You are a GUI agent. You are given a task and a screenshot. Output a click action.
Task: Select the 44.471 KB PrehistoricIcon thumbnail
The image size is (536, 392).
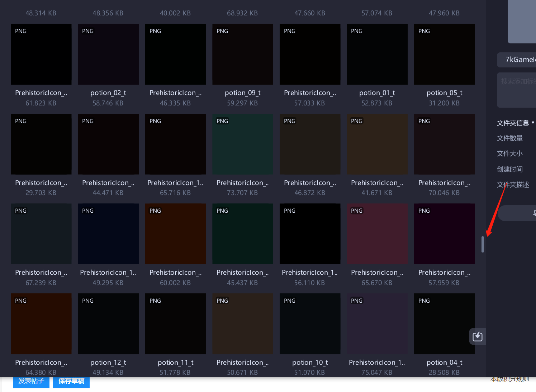pos(108,144)
